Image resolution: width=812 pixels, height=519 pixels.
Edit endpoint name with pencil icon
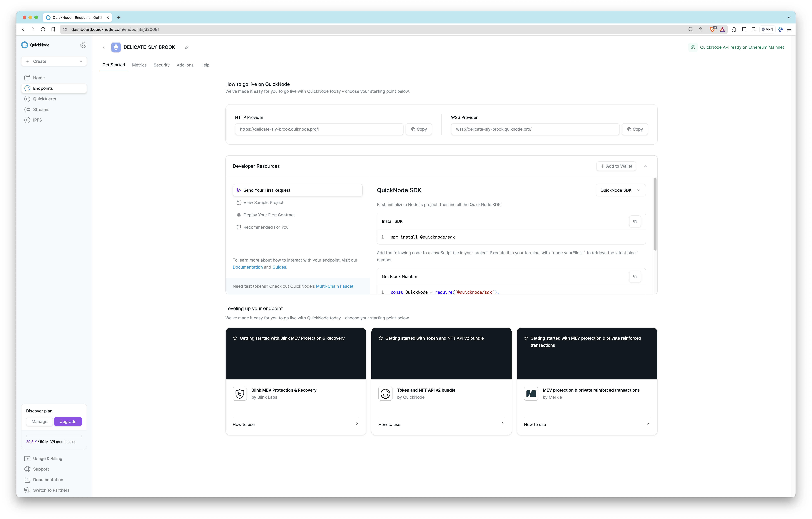pos(187,48)
